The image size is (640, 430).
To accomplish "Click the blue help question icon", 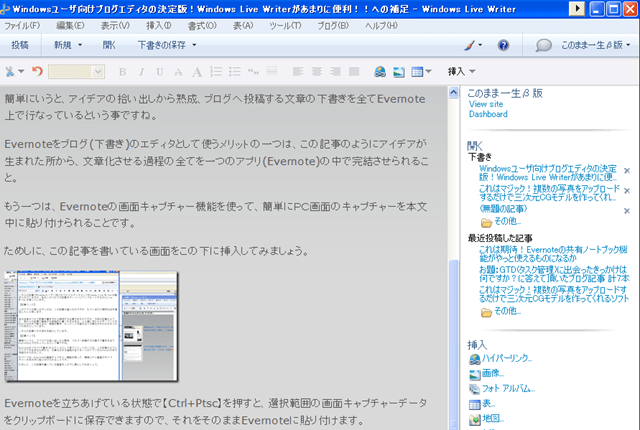I will (503, 45).
